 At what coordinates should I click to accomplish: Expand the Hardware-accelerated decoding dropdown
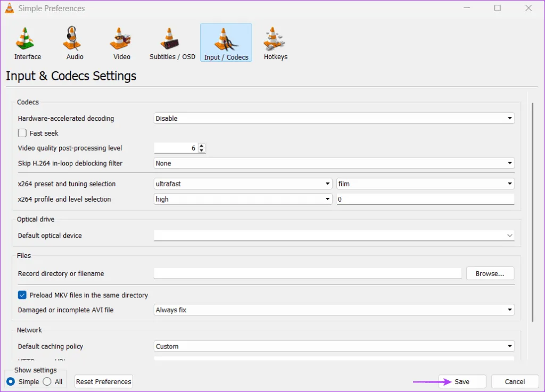(334, 119)
